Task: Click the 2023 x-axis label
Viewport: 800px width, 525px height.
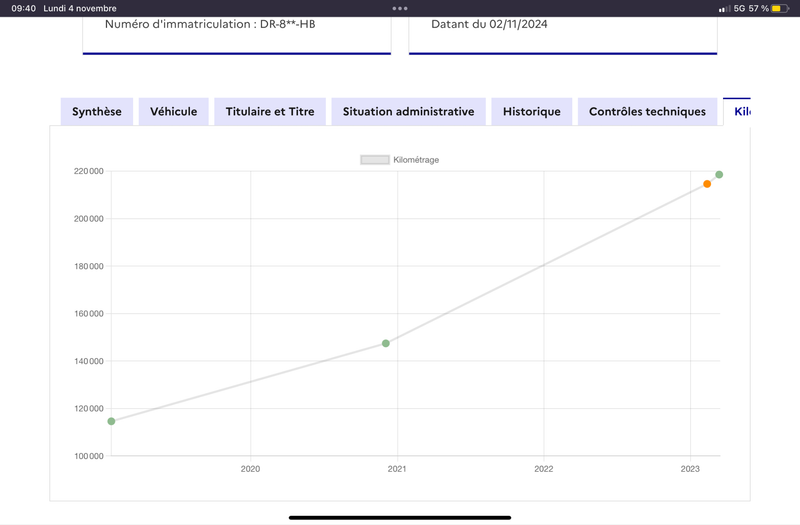Action: click(690, 469)
